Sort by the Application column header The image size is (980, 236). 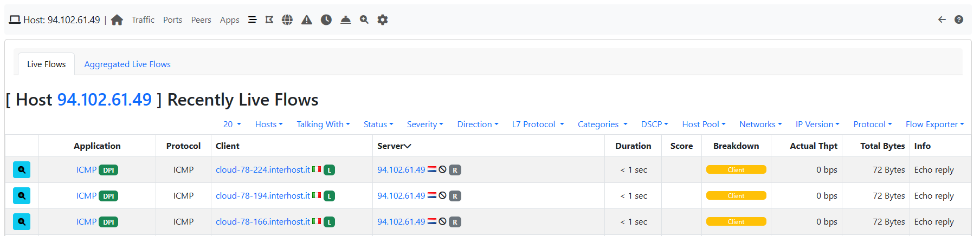[97, 146]
